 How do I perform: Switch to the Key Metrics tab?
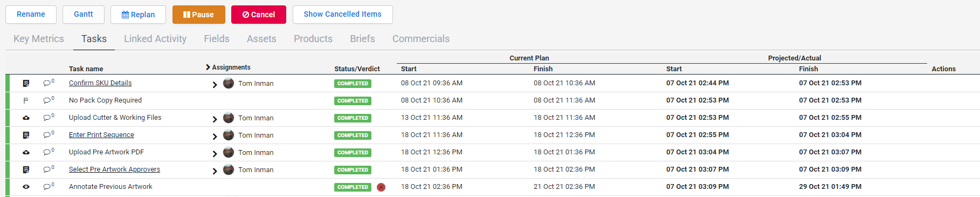click(x=39, y=39)
